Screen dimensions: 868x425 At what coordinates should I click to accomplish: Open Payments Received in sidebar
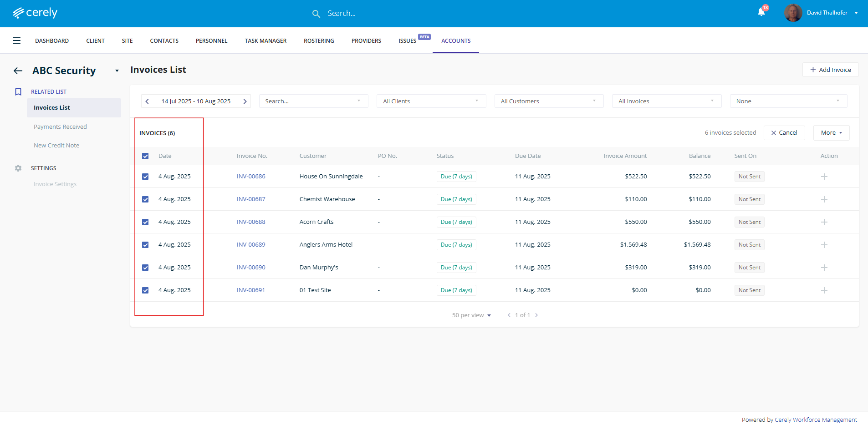(x=60, y=126)
